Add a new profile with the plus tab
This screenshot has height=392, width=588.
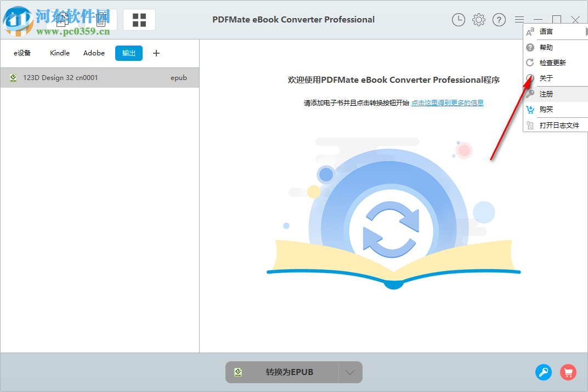click(x=156, y=53)
